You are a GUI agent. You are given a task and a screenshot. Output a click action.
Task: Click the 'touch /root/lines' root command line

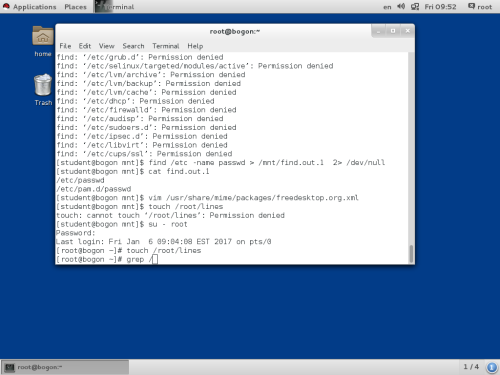[129, 251]
